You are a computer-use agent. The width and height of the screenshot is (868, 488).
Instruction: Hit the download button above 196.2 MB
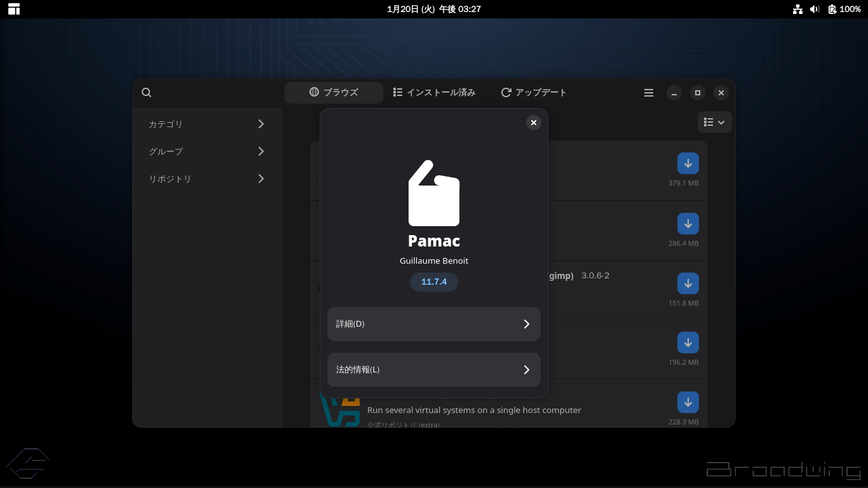pos(688,342)
